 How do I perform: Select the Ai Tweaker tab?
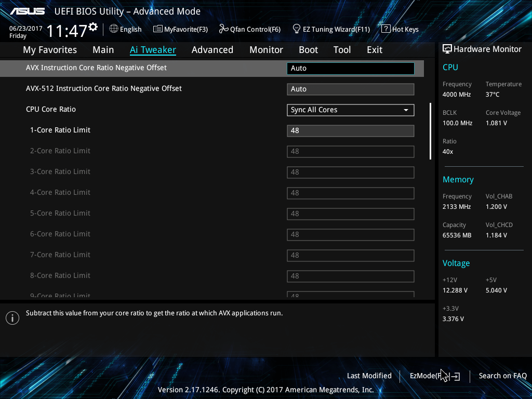(153, 49)
